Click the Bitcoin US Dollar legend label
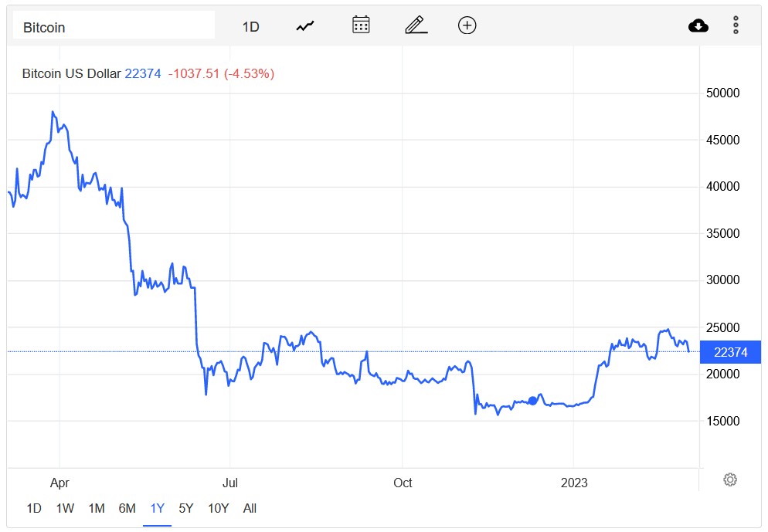 click(x=72, y=73)
